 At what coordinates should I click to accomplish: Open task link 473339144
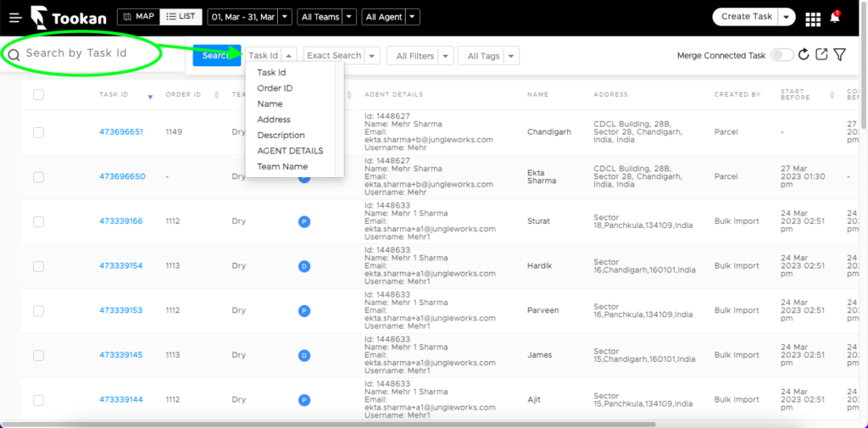120,399
